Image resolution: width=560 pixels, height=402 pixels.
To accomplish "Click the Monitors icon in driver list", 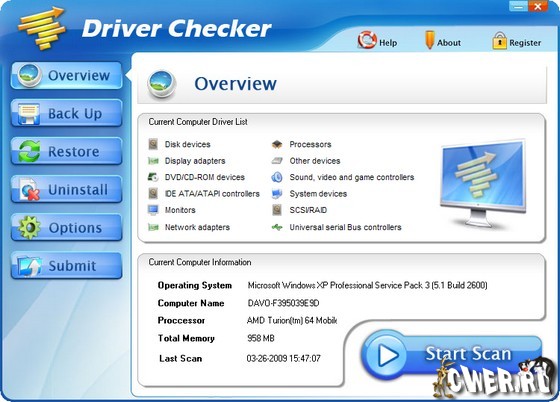I will pyautogui.click(x=153, y=210).
